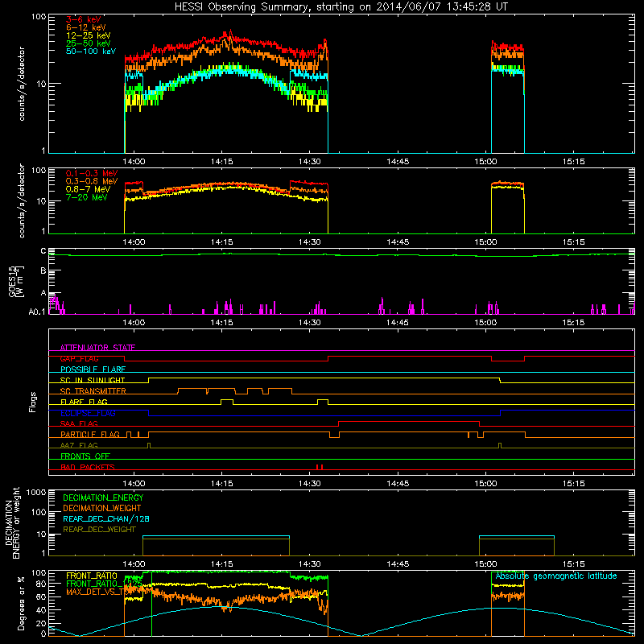Click the DECIMATION_ENERGY legend entry
Viewport: 644px width, 644px height.
coord(103,497)
